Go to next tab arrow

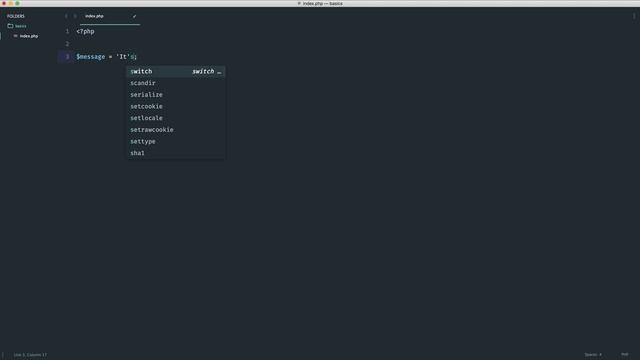coord(75,16)
